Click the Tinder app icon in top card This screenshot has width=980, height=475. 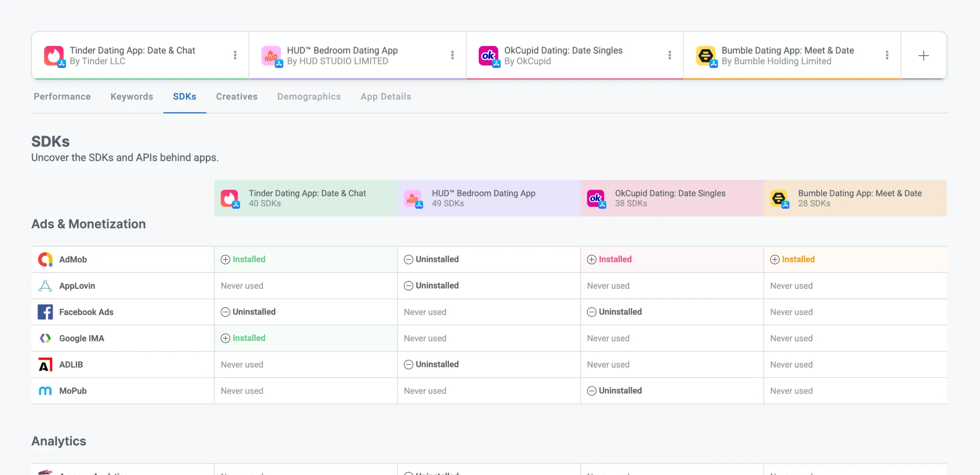tap(54, 56)
